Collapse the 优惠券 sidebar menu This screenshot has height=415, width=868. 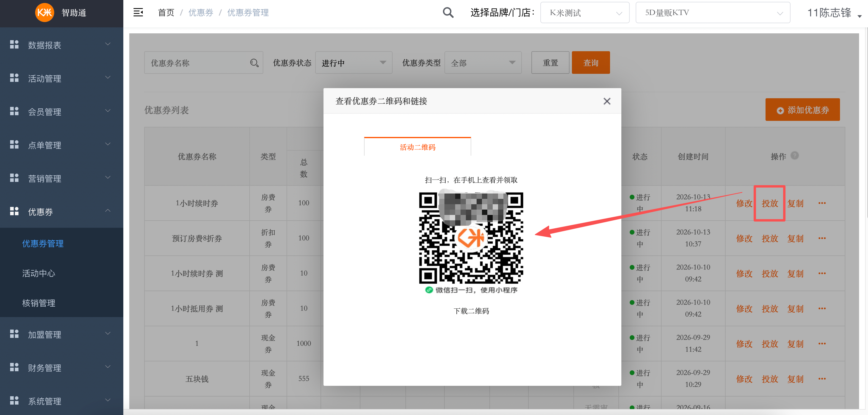[61, 212]
